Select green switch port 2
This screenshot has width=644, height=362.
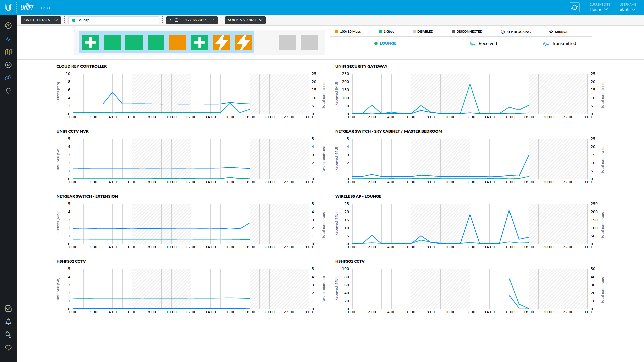[112, 42]
